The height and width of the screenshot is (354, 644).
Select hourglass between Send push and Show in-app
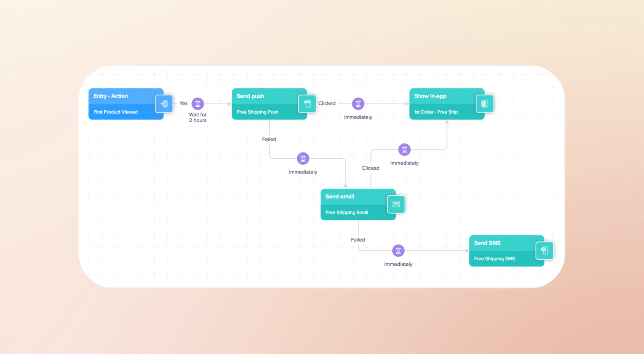[358, 104]
